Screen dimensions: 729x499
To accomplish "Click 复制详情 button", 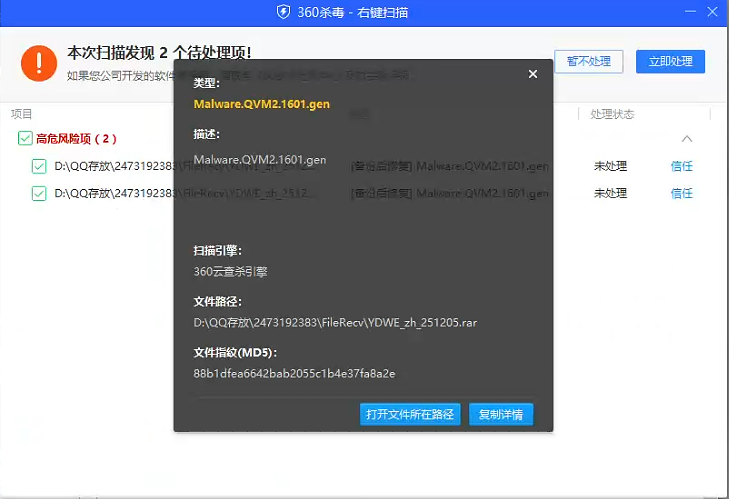I will click(x=501, y=414).
